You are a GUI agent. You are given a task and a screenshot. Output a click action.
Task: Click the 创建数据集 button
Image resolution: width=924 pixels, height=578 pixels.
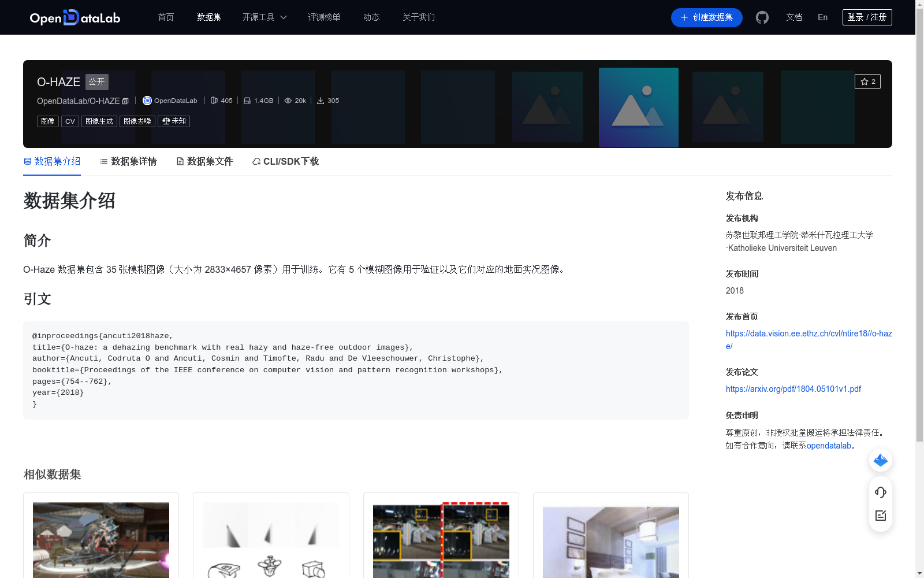coord(706,17)
